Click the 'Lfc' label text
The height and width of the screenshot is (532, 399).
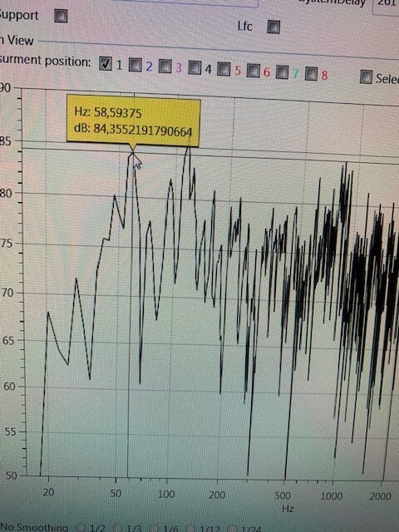[245, 26]
